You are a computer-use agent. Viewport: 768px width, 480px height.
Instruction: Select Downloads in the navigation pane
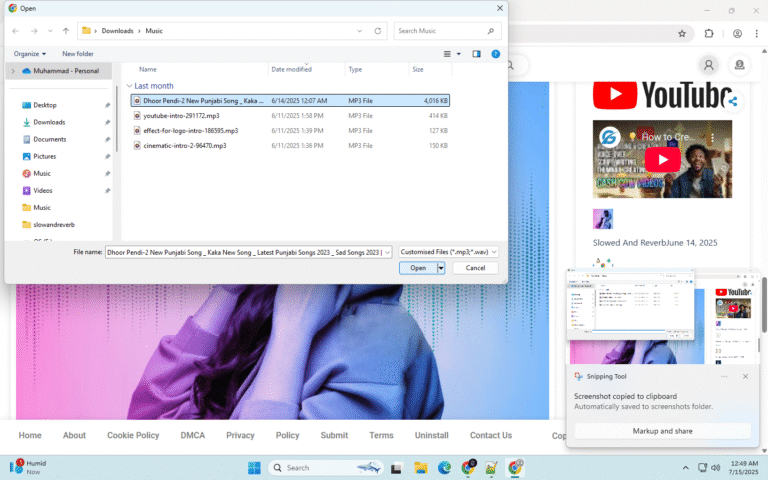pos(49,122)
